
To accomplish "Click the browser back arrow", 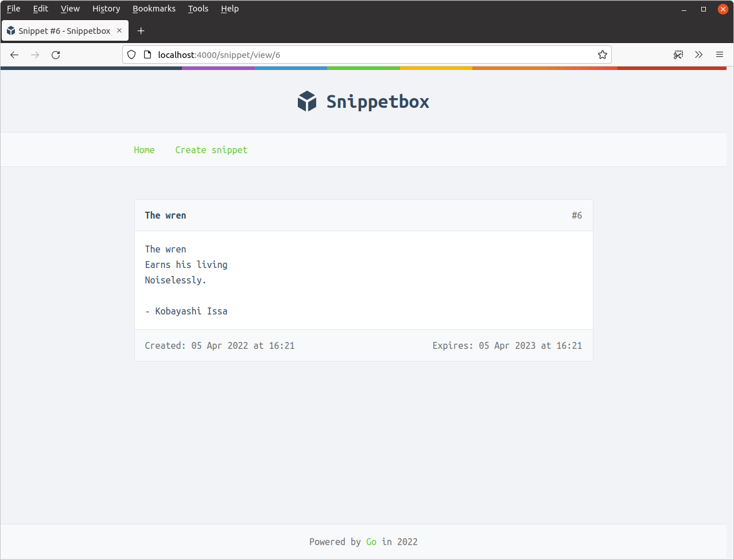I will pyautogui.click(x=14, y=55).
